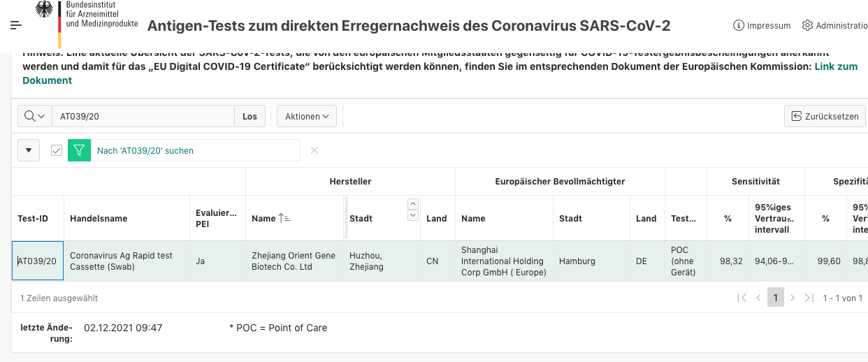Click the CN country cell

click(x=437, y=261)
